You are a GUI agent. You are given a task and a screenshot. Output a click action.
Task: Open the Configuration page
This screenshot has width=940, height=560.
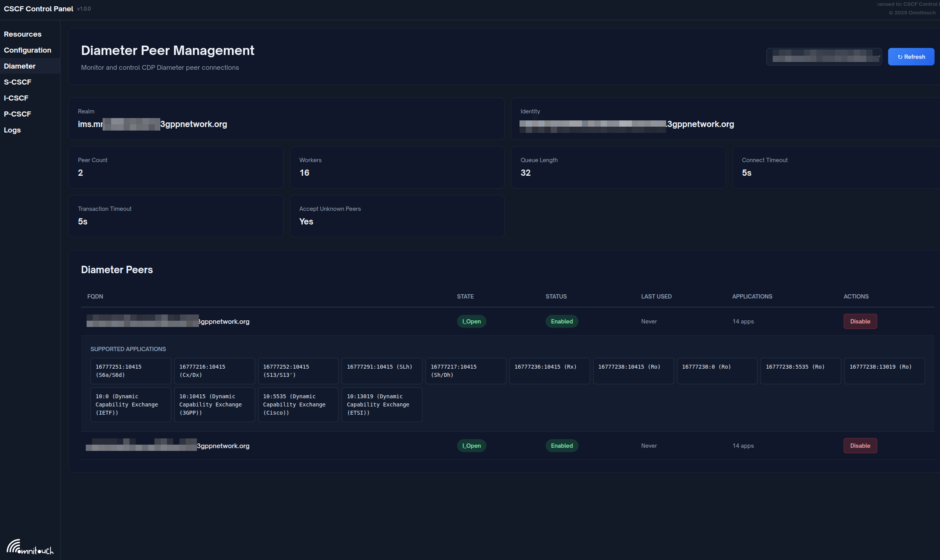(28, 50)
